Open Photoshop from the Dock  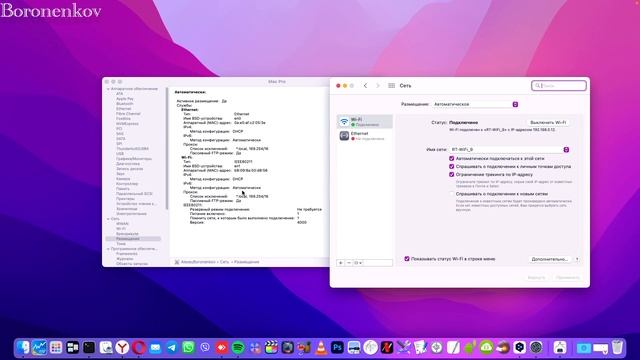[338, 347]
